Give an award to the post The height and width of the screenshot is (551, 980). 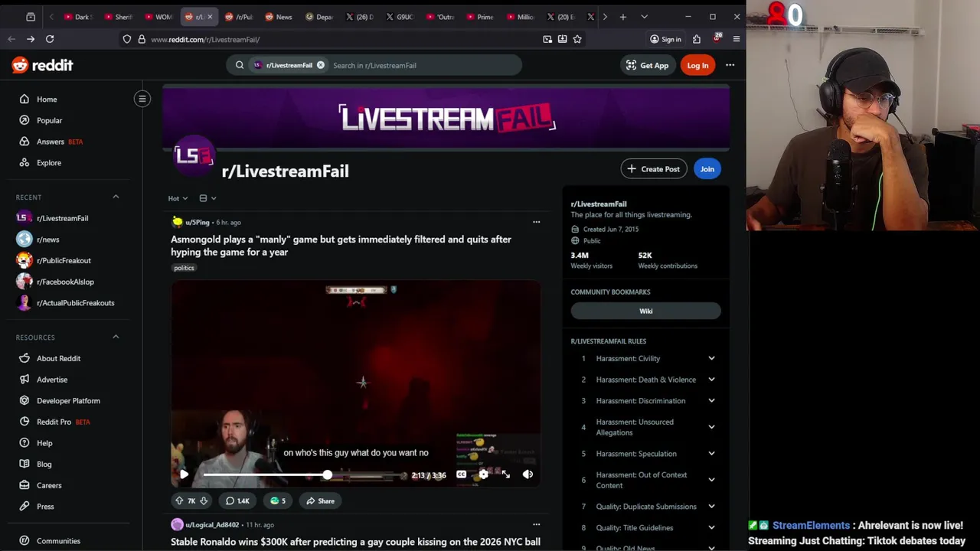click(278, 500)
